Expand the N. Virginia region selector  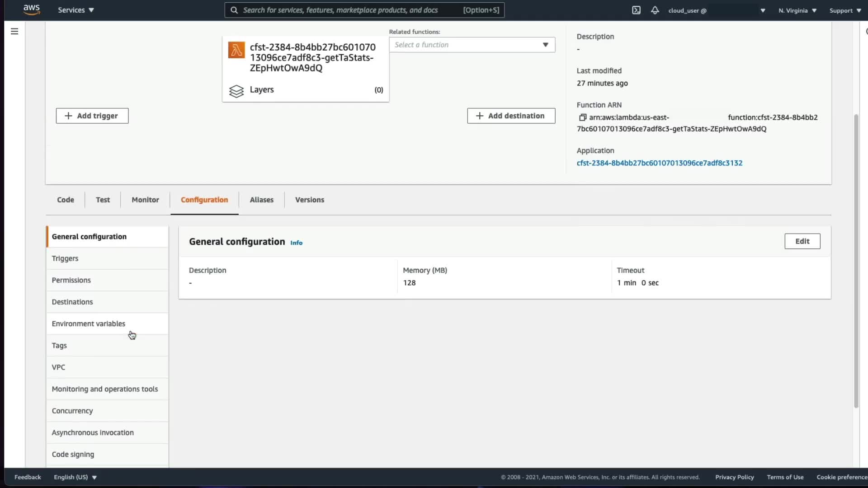click(797, 10)
